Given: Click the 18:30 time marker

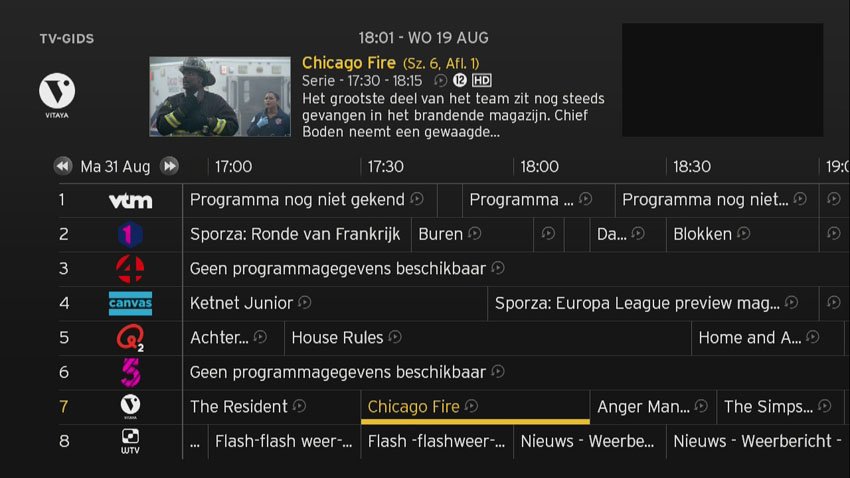Looking at the screenshot, I should (x=692, y=166).
